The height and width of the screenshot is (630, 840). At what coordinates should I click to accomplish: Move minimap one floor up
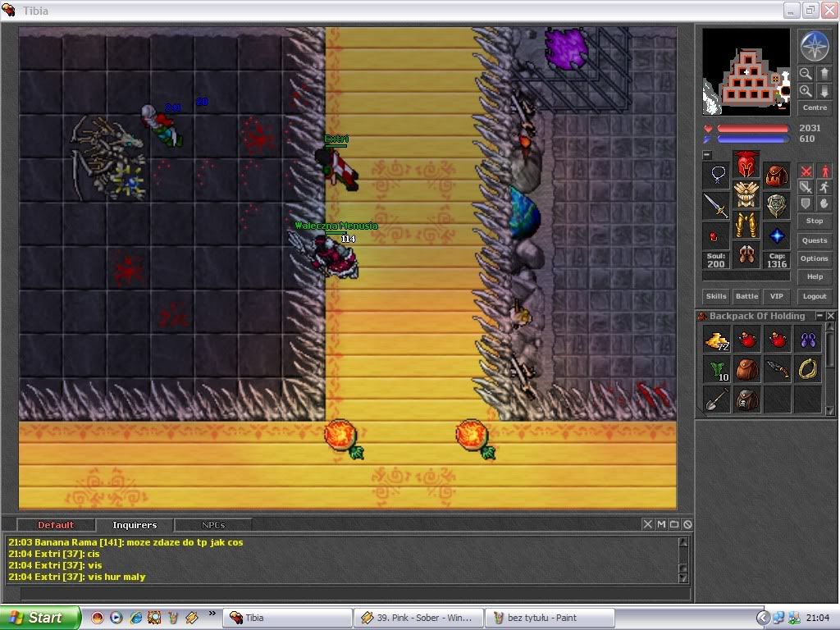(x=824, y=73)
